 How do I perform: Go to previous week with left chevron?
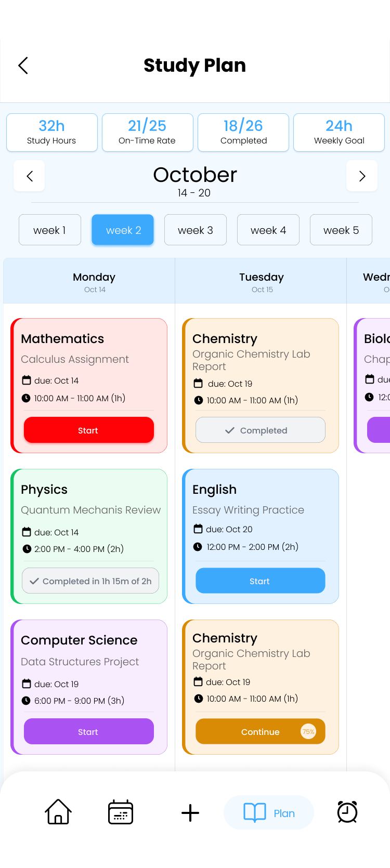click(x=29, y=176)
